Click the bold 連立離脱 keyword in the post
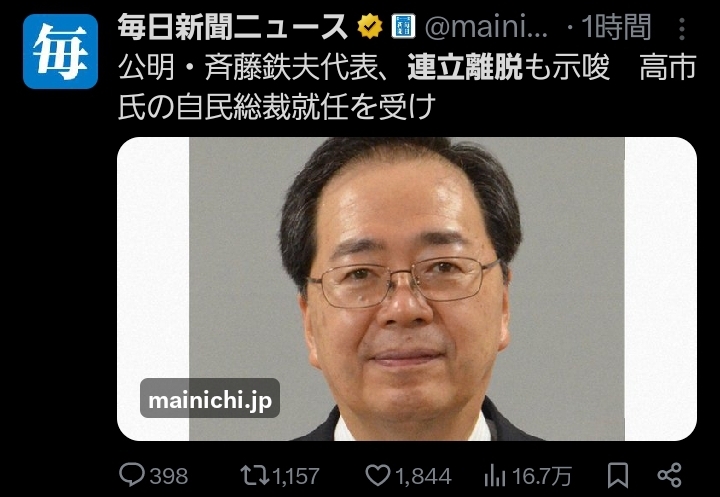The image size is (720, 497). (465, 68)
